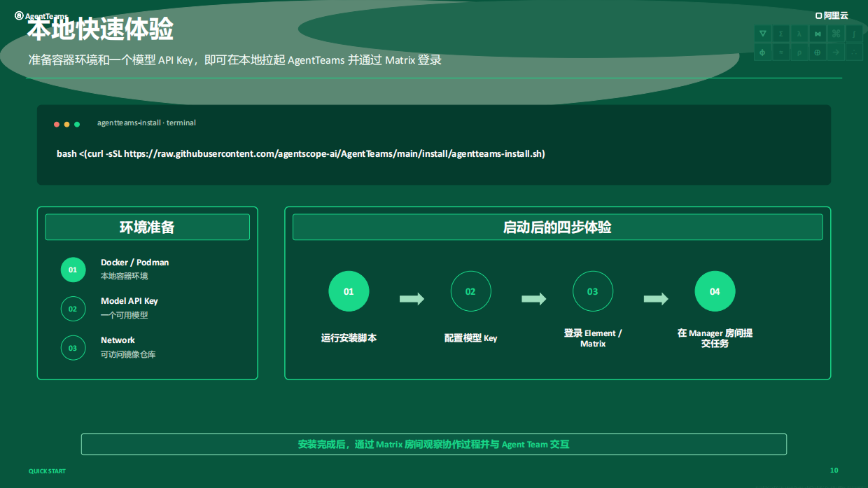
Task: Click the 在 Manager 房间提交任务 step label
Action: 715,338
